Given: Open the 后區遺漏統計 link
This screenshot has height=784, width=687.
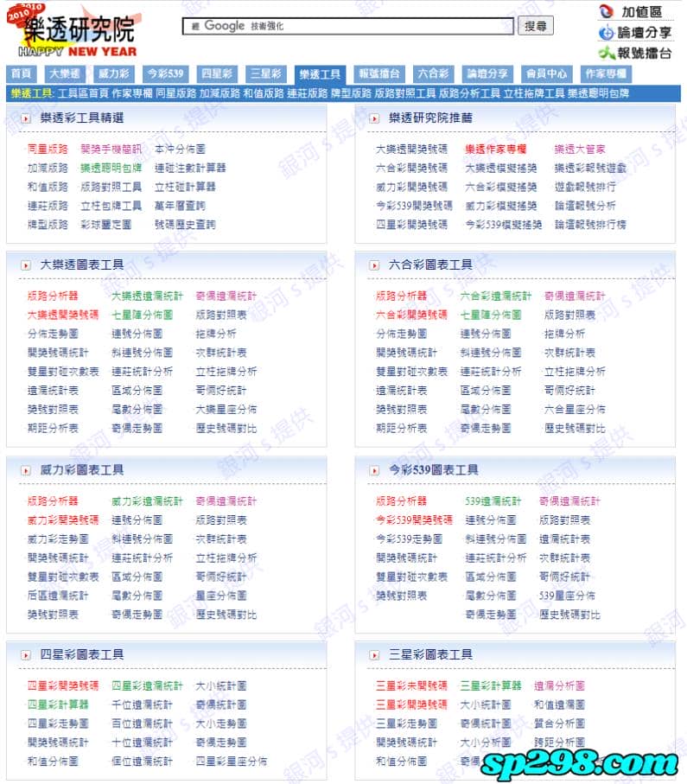Looking at the screenshot, I should coord(58,596).
